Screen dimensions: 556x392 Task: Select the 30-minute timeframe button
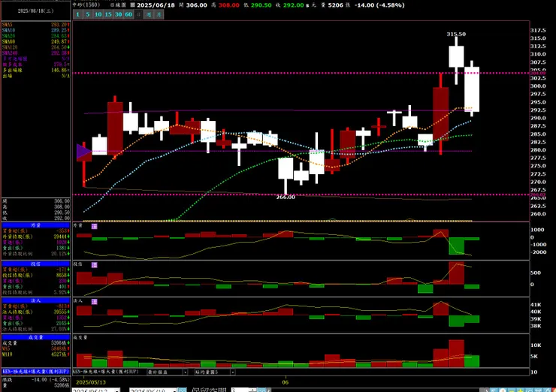[118, 14]
